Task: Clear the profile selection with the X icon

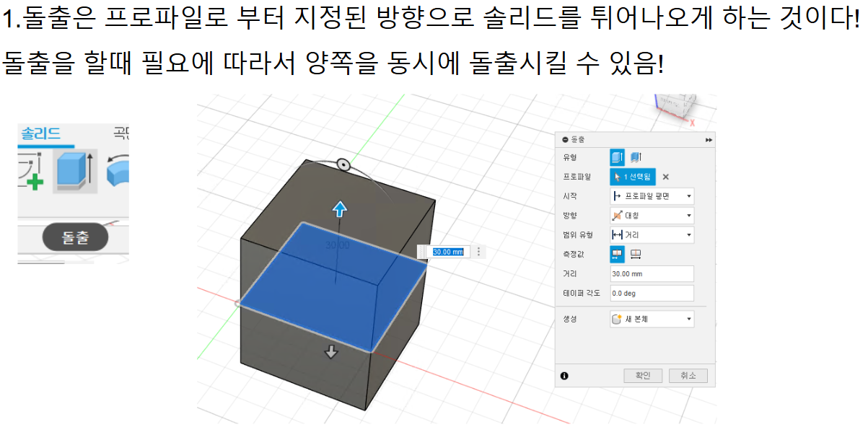Action: 666,177
